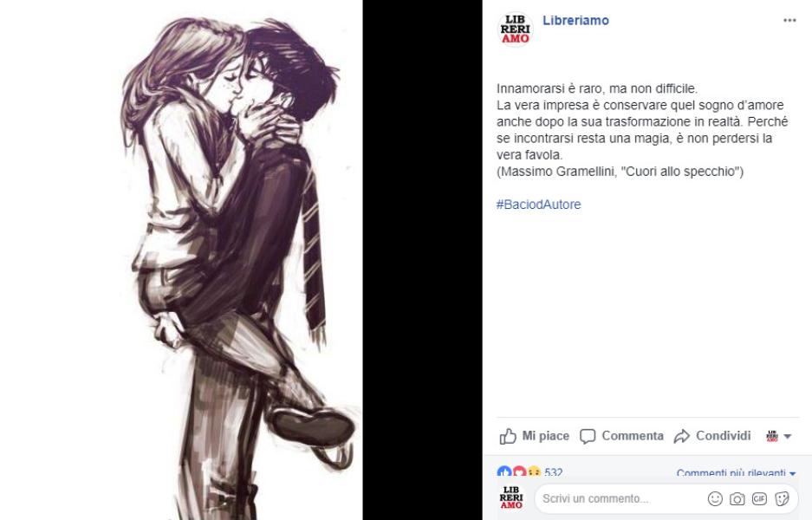Insert a GIF using the GIF icon
Viewport: 812px width, 520px height.
click(759, 498)
